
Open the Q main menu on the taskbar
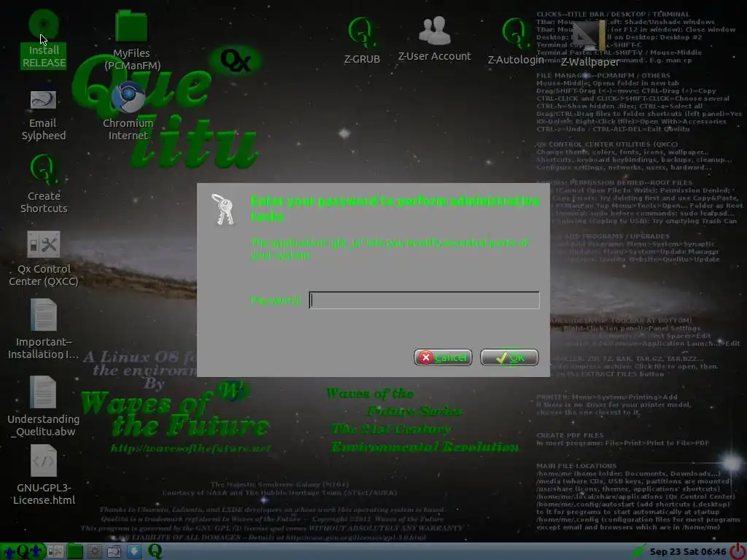coord(23,552)
